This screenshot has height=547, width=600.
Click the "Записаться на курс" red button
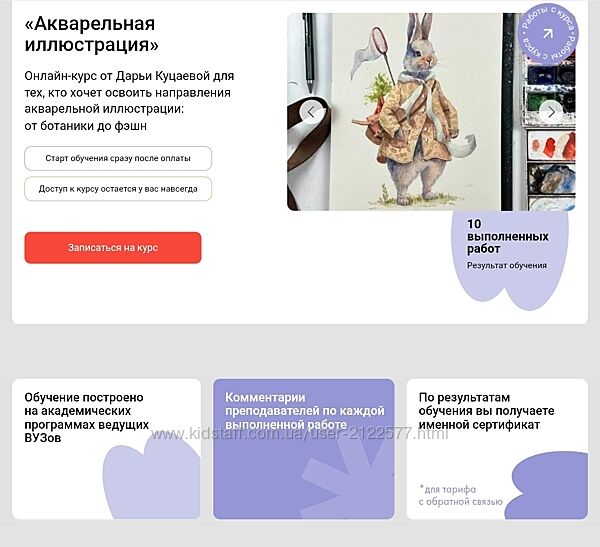113,248
